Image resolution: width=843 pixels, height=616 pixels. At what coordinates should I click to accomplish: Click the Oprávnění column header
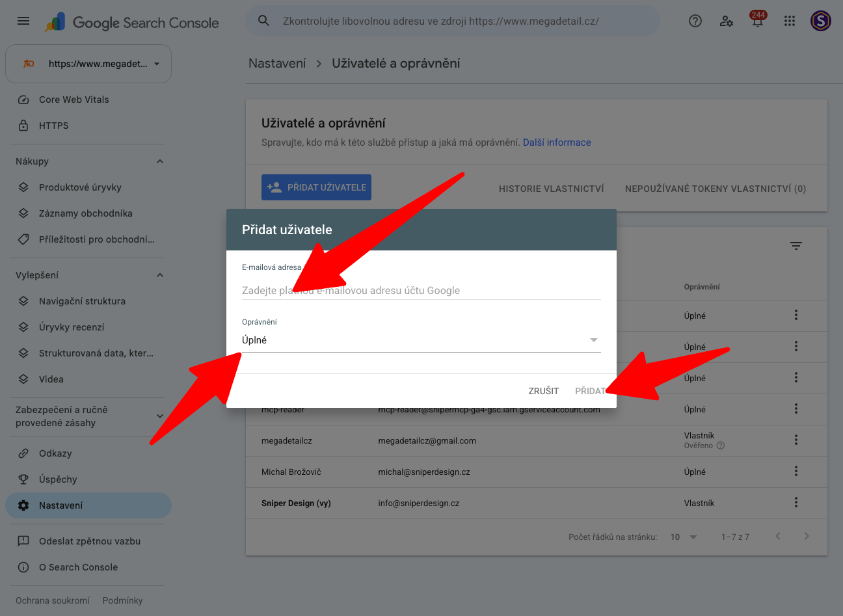[x=702, y=287]
